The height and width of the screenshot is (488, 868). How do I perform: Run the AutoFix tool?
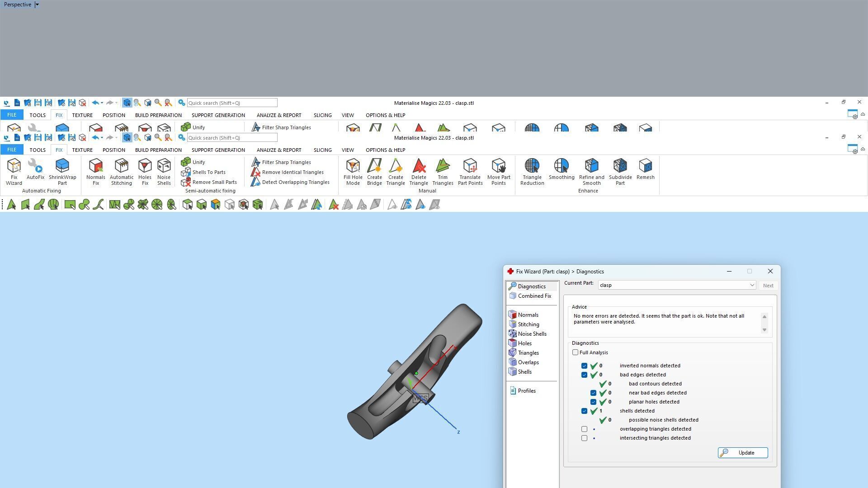tap(35, 169)
